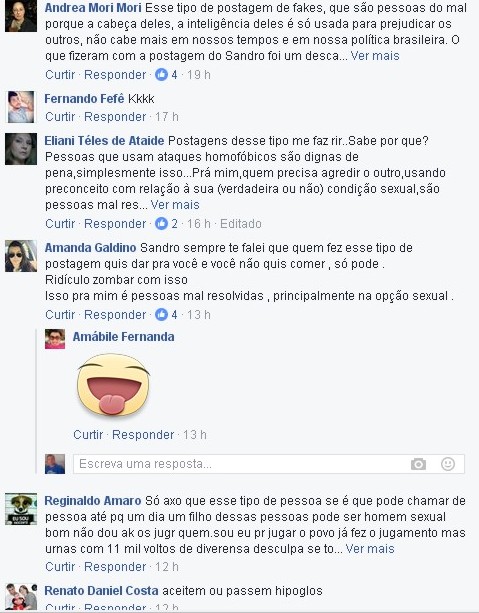Show who liked Amanda Galdino's comment

tap(166, 314)
